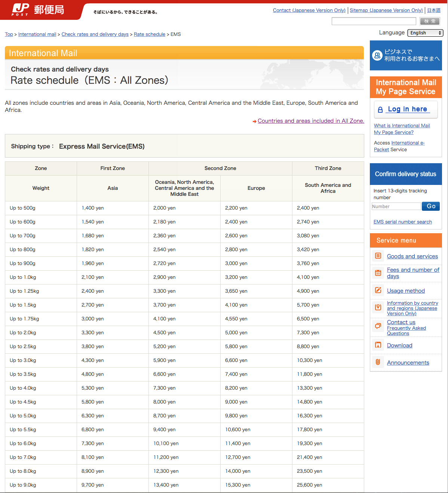Click the lock icon beside Log in here
Viewport: 448px width, 493px height.
click(x=380, y=110)
